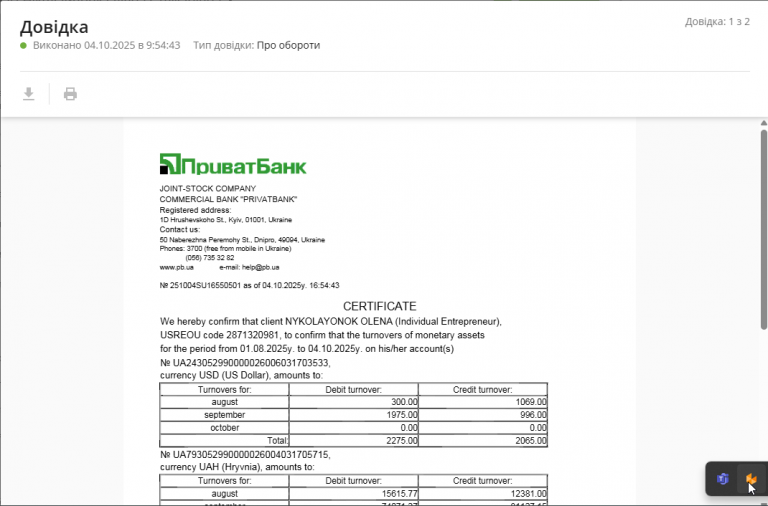Screen dimensions: 768x506
Task: Click the 'currency UAH (Hryvnia)' line
Action: tap(238, 467)
